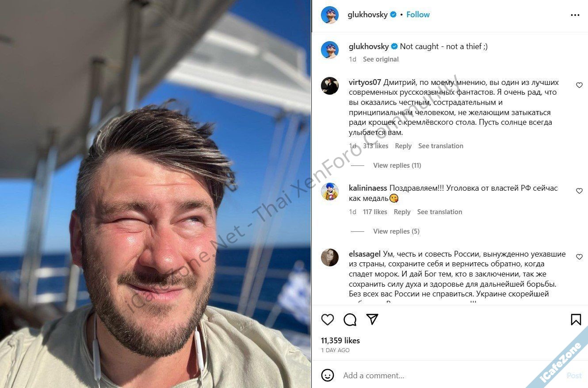This screenshot has width=588, height=388.
Task: Follow glukhovsky
Action: (418, 15)
